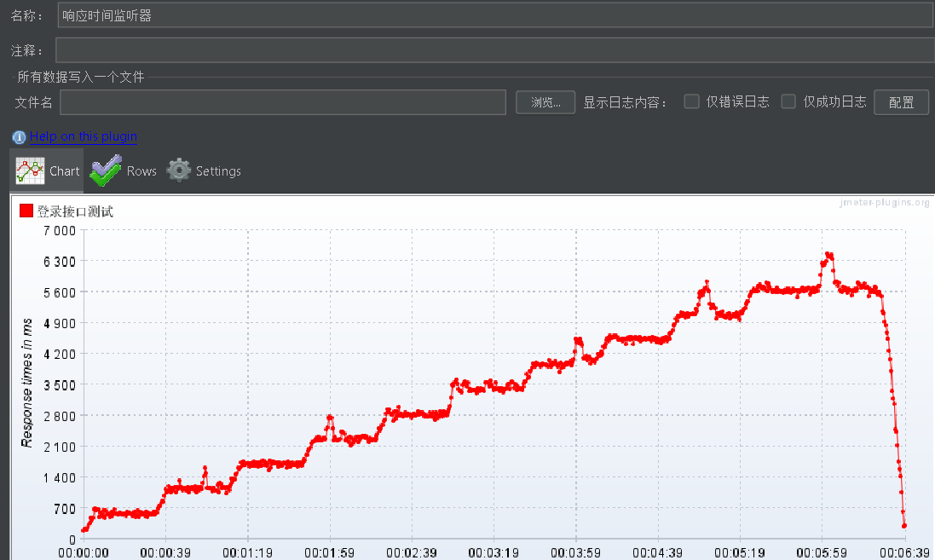Viewport: 935px width, 560px height.
Task: Click the 浏览... browse button
Action: pos(545,102)
